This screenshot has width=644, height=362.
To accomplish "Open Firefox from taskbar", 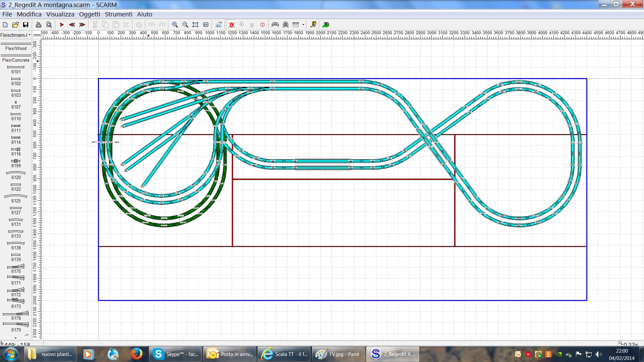I will [136, 354].
